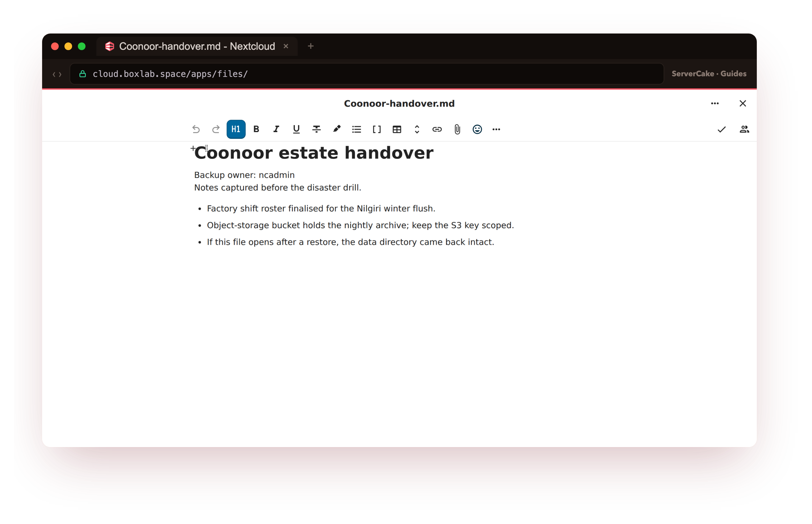812x524 pixels.
Task: Click the yellow minimize window button
Action: pos(68,46)
